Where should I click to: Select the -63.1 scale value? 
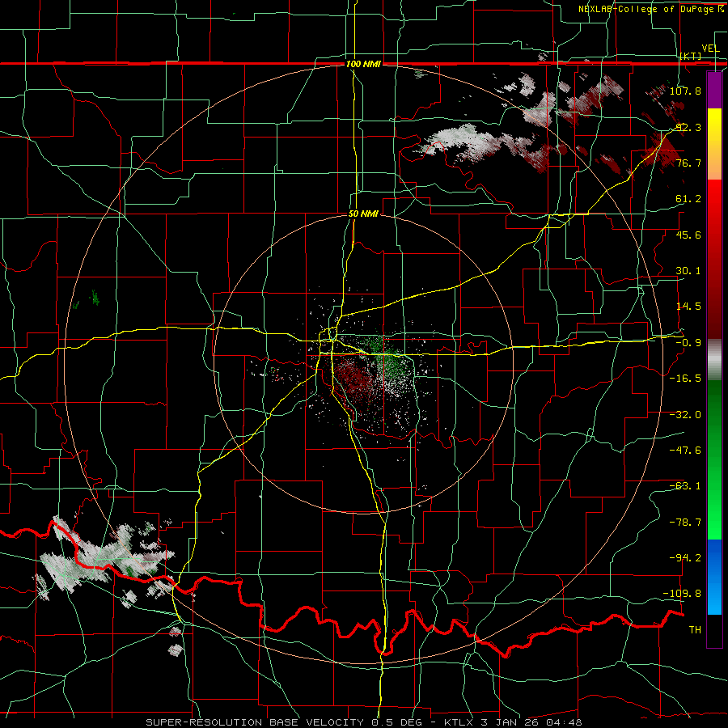tap(685, 486)
